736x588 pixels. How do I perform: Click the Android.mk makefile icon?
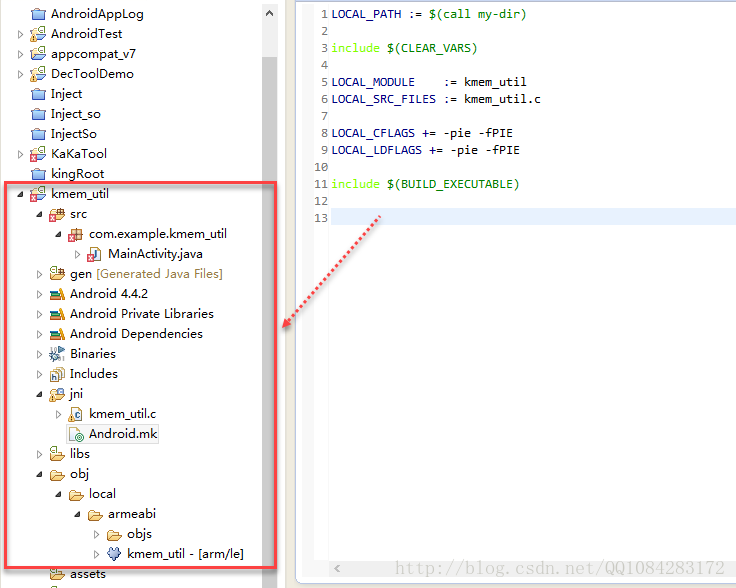tap(76, 434)
